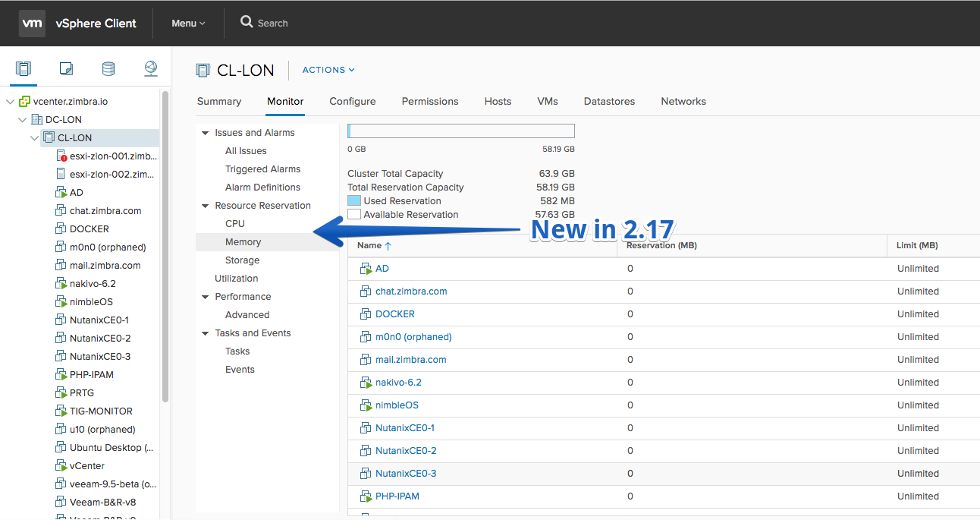Image resolution: width=980 pixels, height=520 pixels.
Task: Click the Available Reservation white swatch
Action: [x=354, y=215]
